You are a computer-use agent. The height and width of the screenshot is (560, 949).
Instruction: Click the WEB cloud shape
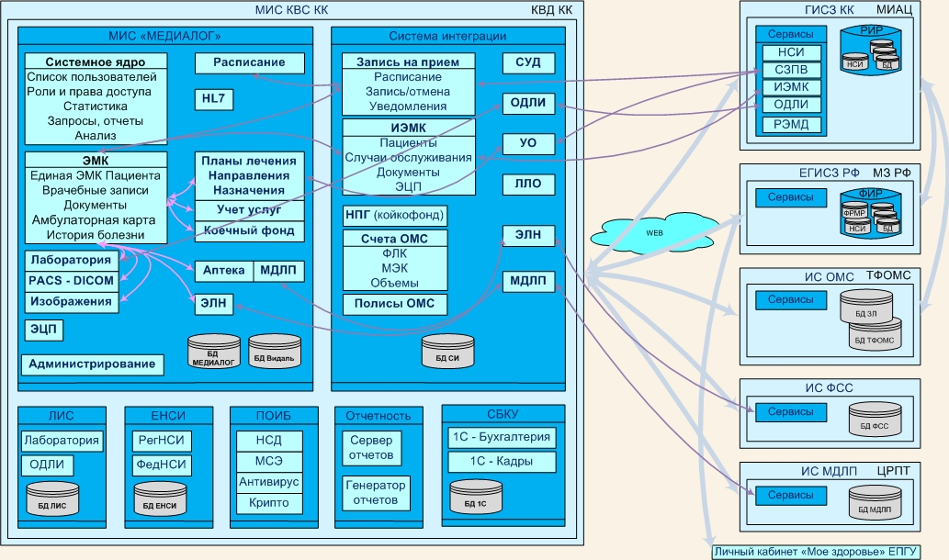coord(654,233)
